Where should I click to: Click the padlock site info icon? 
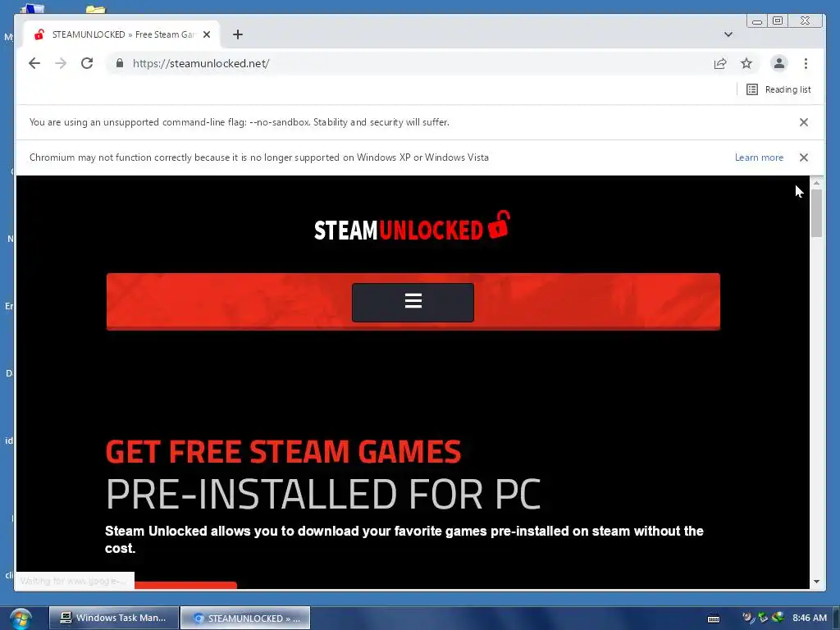[120, 63]
